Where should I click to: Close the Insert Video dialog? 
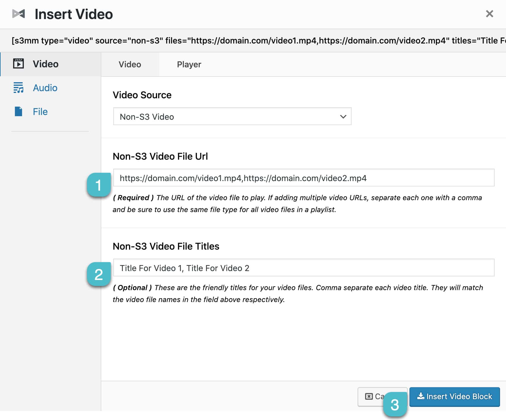click(x=489, y=14)
